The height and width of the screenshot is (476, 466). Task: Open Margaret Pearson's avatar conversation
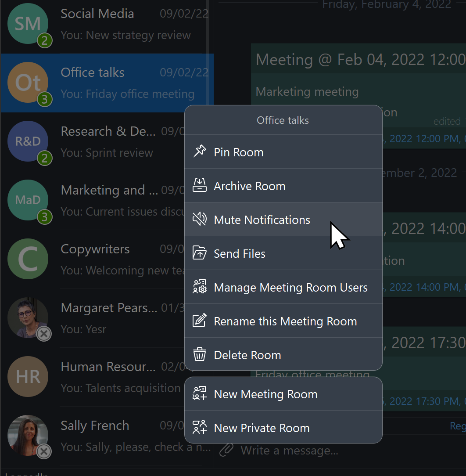click(x=28, y=318)
